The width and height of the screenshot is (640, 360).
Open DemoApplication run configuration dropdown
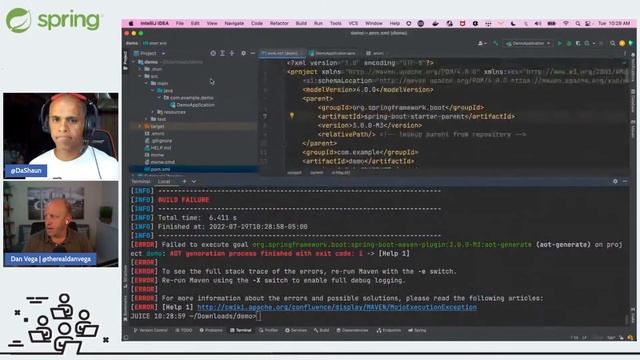point(528,43)
